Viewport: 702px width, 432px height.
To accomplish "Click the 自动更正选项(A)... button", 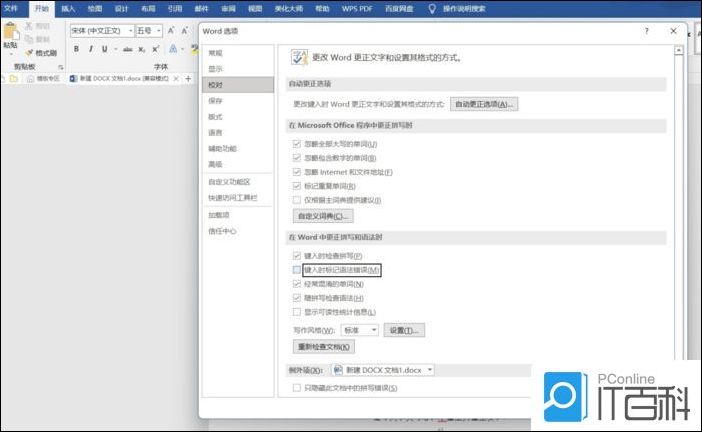I will (484, 104).
